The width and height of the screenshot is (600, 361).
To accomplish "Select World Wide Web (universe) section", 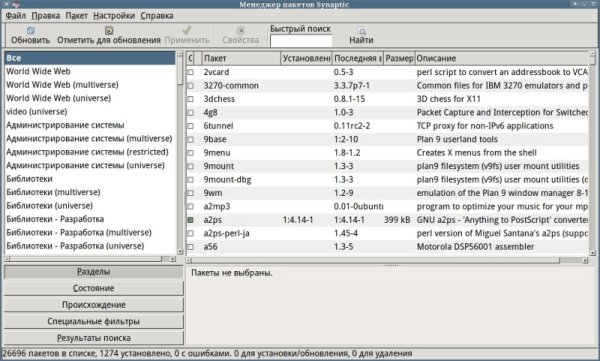I will pos(90,98).
